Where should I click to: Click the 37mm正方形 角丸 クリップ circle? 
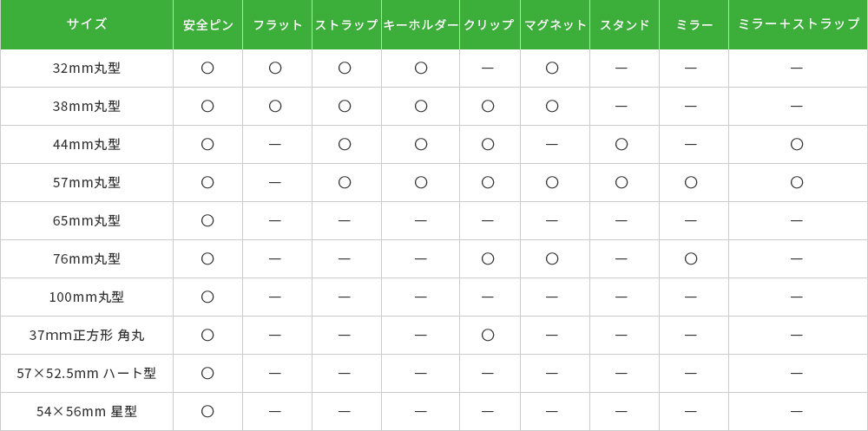click(x=488, y=335)
